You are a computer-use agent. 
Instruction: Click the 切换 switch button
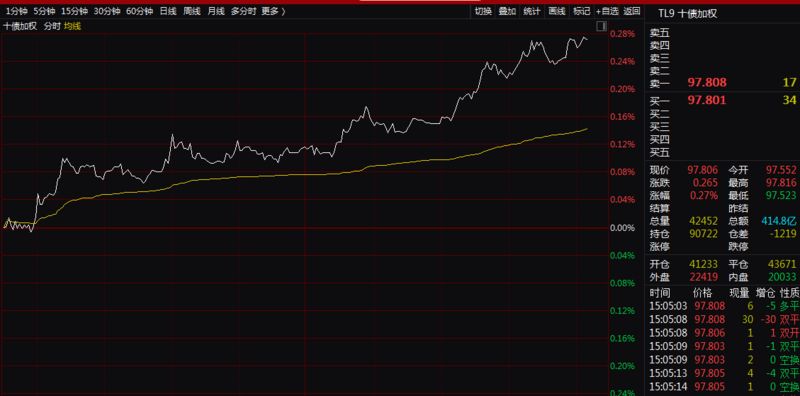[483, 11]
